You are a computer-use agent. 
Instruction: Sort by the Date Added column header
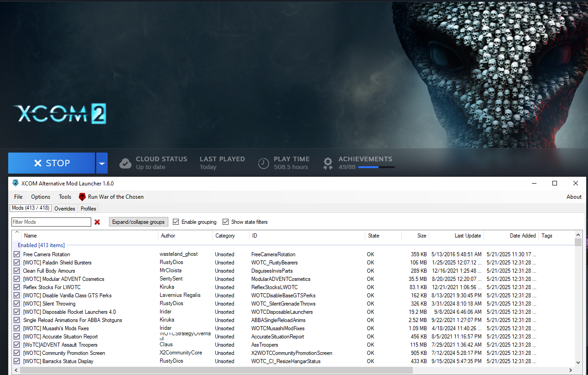point(511,236)
